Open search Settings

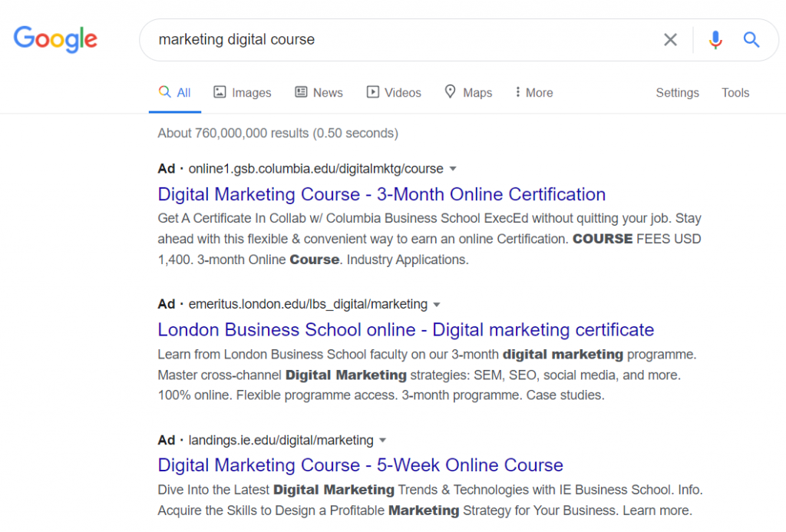coord(677,93)
